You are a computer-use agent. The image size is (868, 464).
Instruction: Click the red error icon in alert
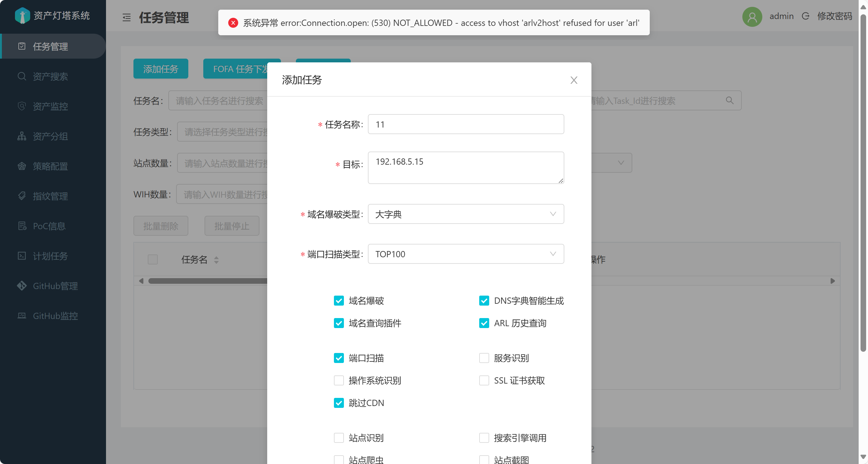[x=233, y=22]
